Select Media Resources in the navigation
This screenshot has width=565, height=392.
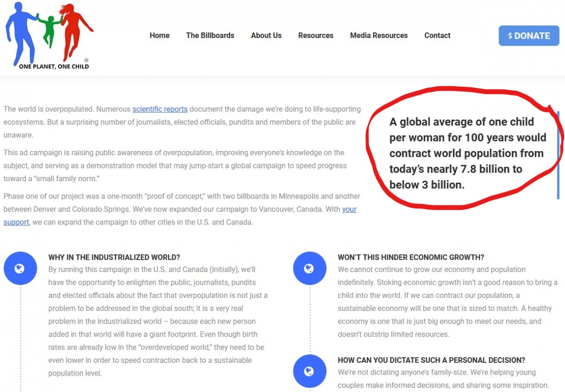coord(379,35)
